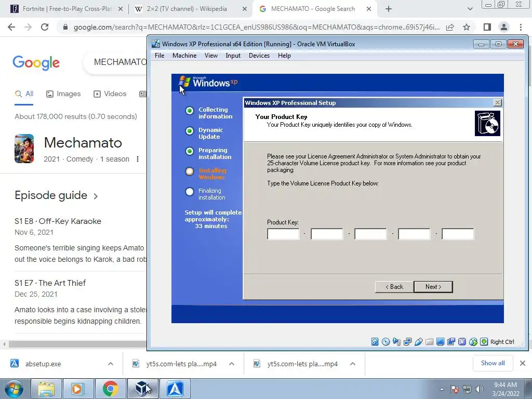Click the VirtualBox network adapters status icon
The image size is (532, 399).
pos(407,342)
